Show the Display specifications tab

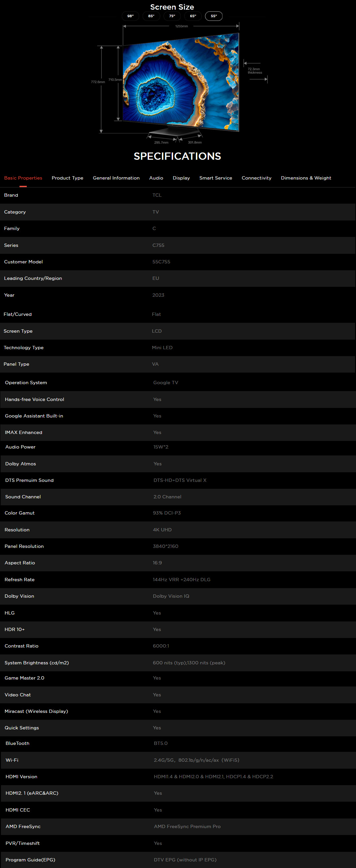click(181, 178)
